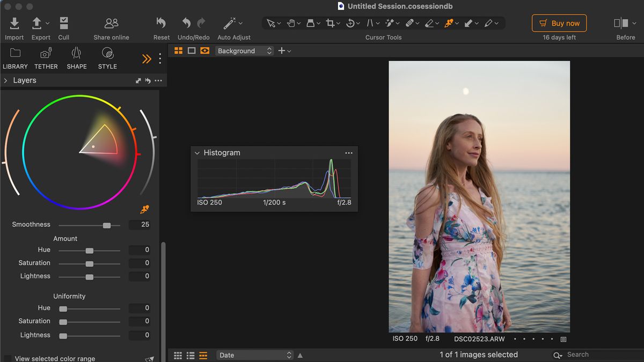644x362 pixels.
Task: Select the Pan cursor tool
Action: coord(291,23)
